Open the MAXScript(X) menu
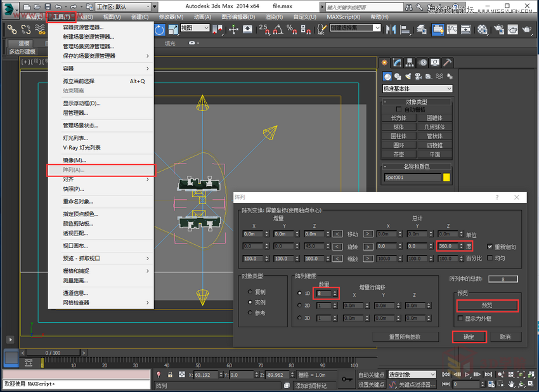The image size is (539, 392). point(343,17)
